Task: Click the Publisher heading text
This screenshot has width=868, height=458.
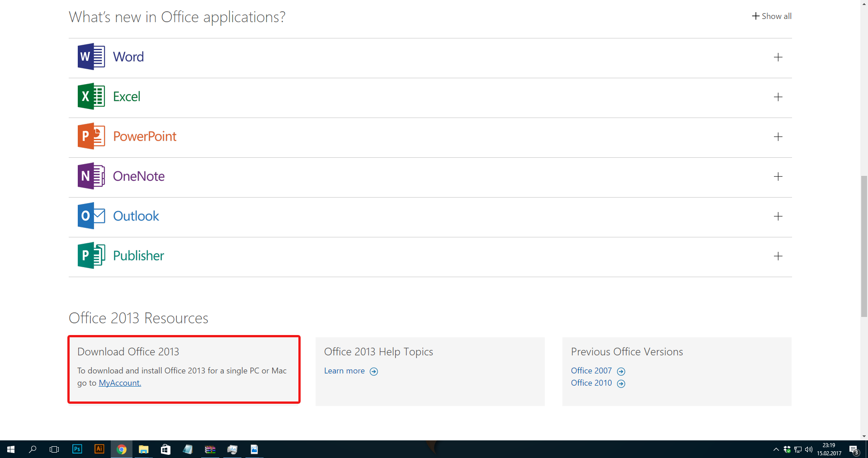Action: click(x=138, y=256)
